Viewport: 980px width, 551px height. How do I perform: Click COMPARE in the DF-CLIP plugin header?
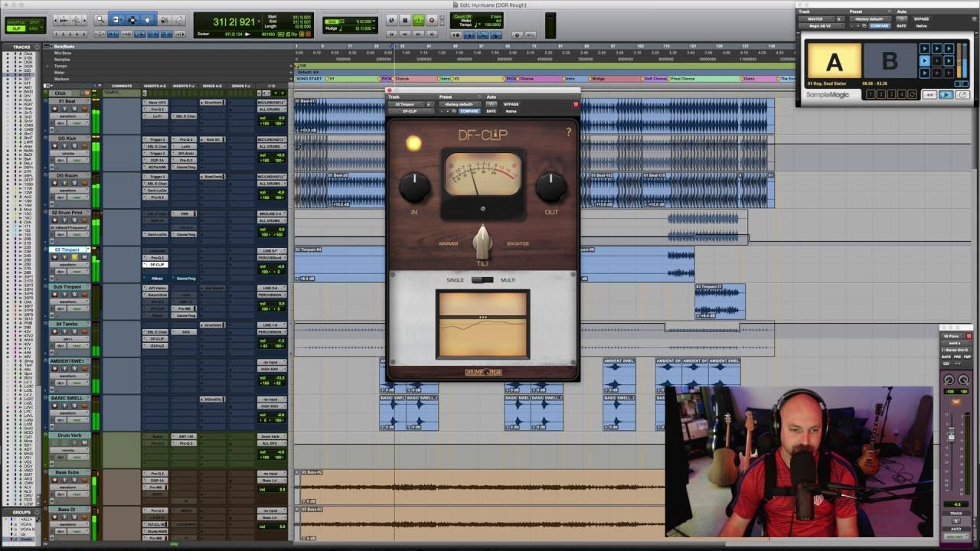click(x=469, y=111)
